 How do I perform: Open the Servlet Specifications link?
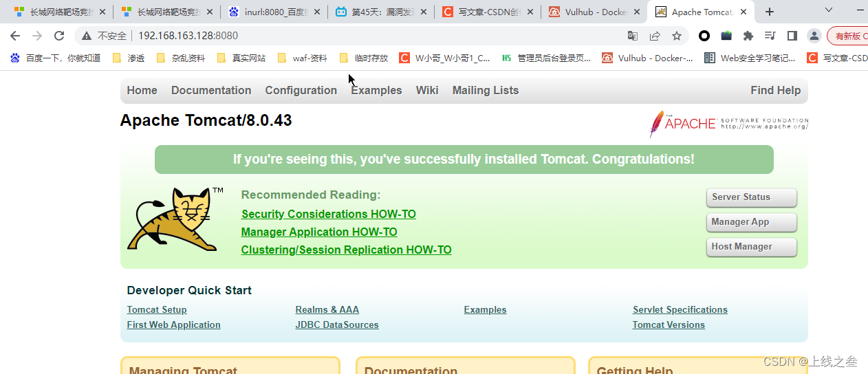680,309
